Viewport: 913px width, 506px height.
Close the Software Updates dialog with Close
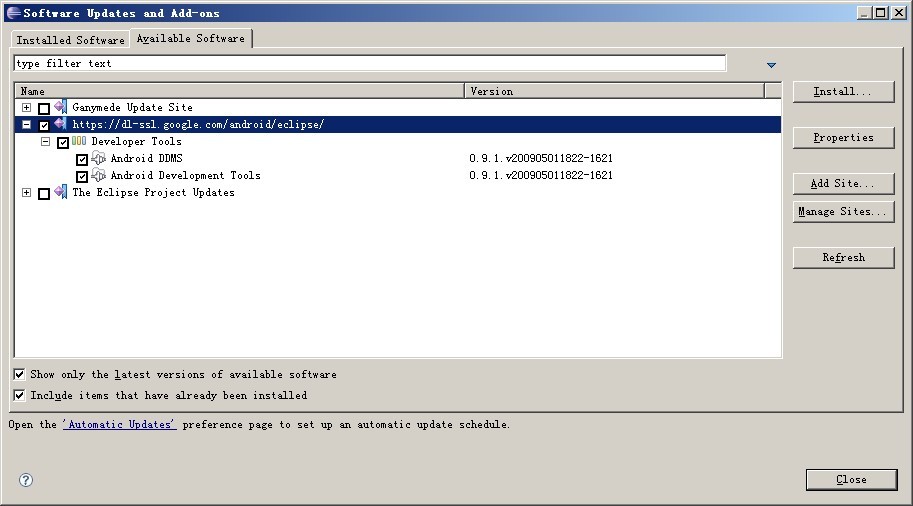(851, 479)
